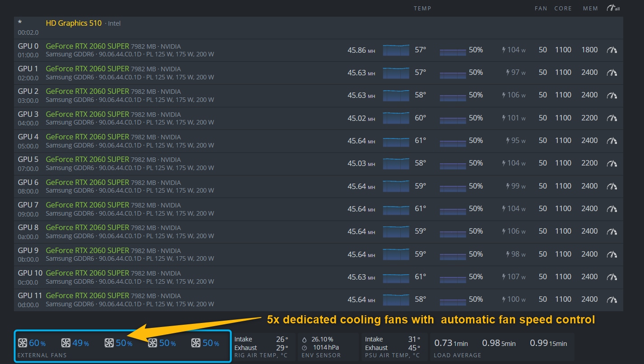
Task: Click the power bolt icon in GPU 1 row
Action: click(x=508, y=73)
